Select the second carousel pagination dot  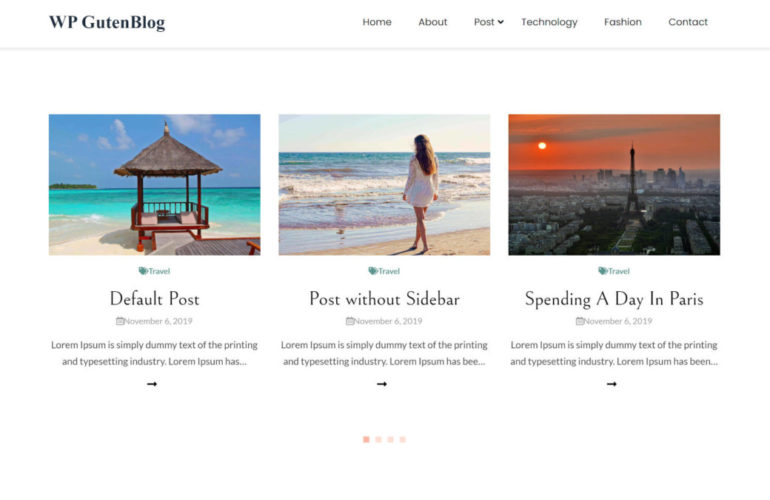click(x=378, y=439)
